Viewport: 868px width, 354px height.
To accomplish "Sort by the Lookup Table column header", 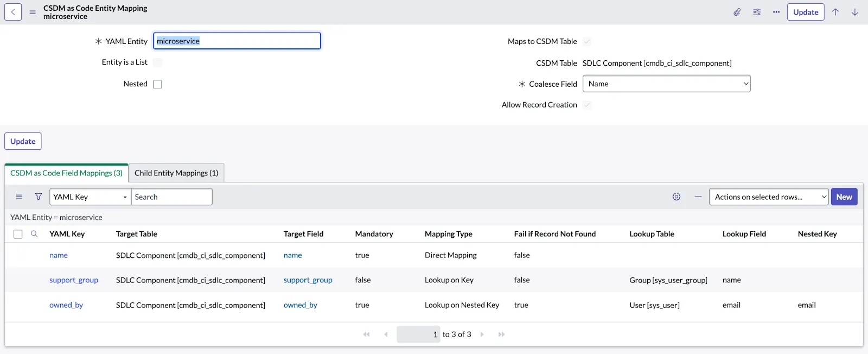I will [652, 234].
